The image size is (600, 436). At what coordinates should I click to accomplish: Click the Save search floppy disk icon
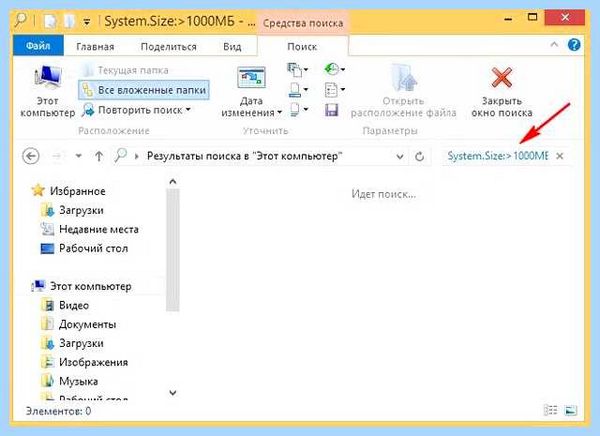331,110
